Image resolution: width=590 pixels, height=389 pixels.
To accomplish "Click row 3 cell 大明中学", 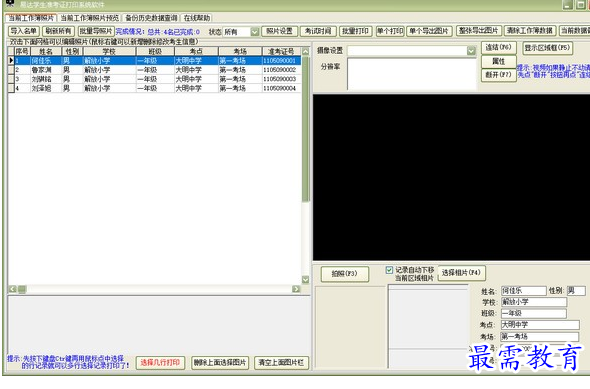I will point(196,79).
